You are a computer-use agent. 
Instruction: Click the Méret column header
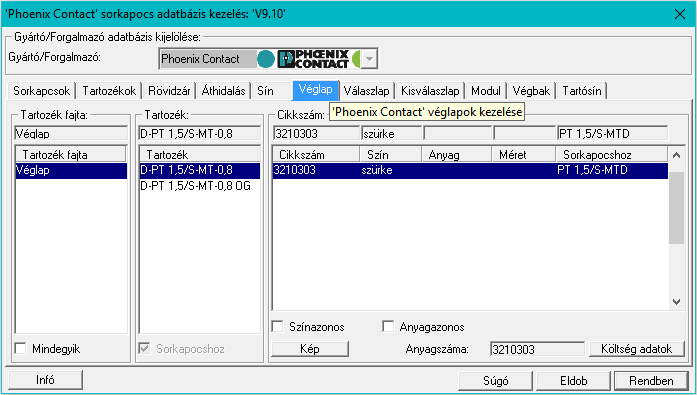(524, 155)
